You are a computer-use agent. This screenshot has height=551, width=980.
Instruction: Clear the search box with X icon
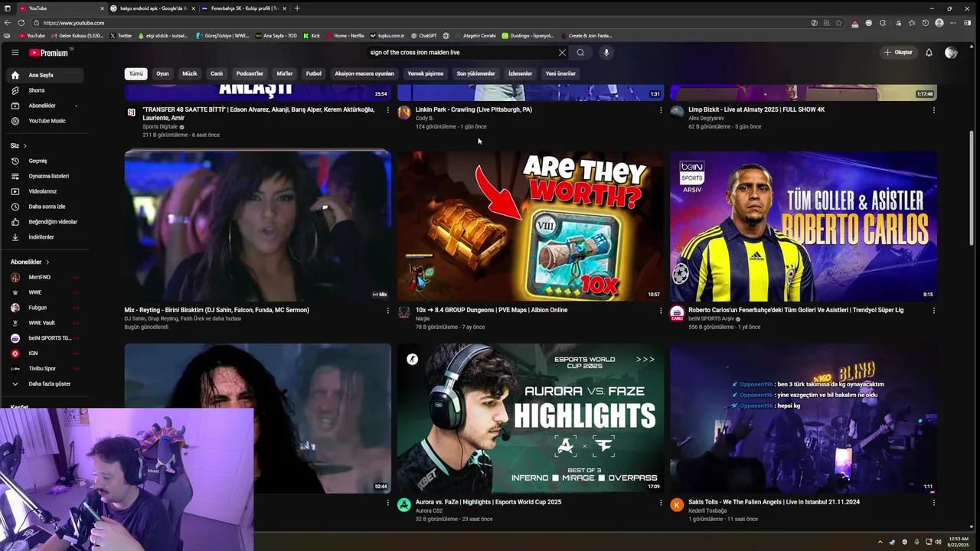coord(562,53)
